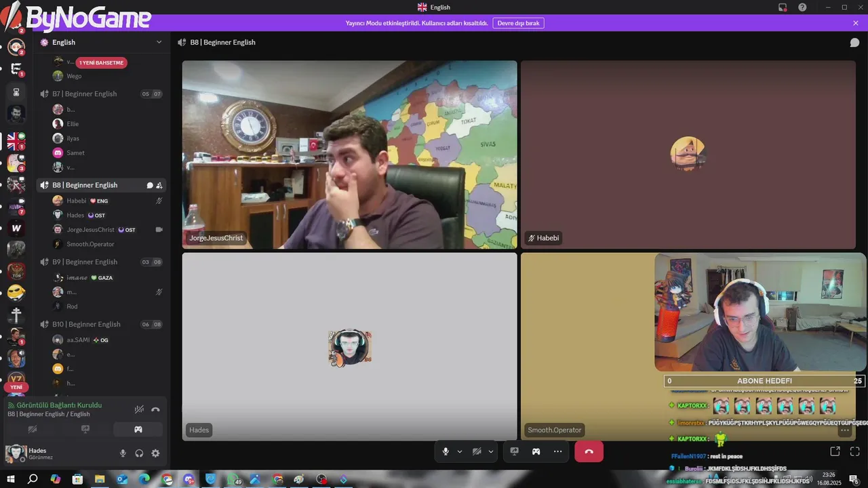Open the inbox icon in title bar
Screen dimensions: 868x488
click(x=783, y=7)
